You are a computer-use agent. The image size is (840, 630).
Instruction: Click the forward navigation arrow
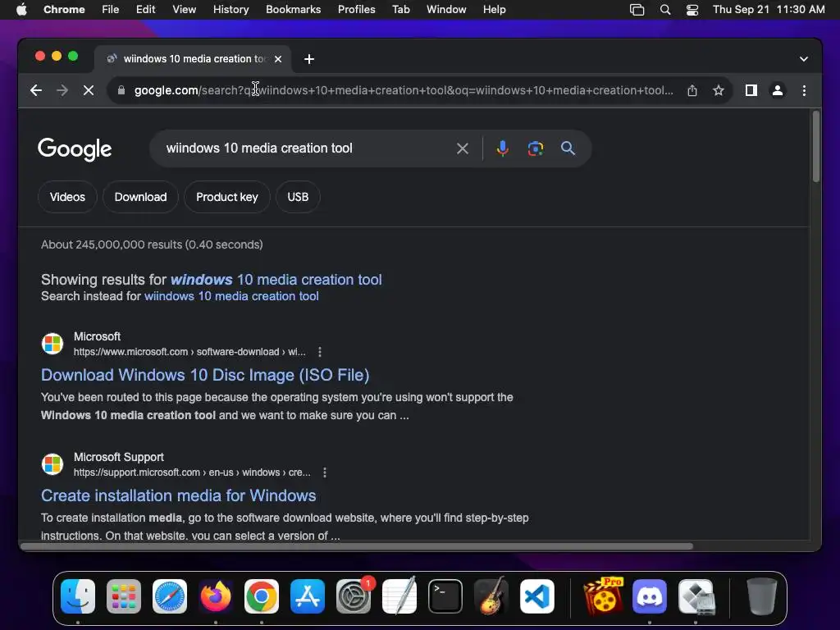coord(62,90)
